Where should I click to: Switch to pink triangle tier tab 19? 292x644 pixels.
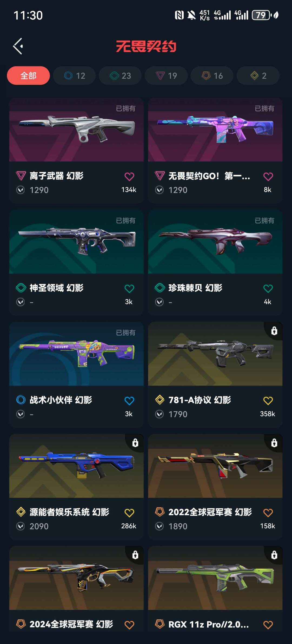[166, 75]
